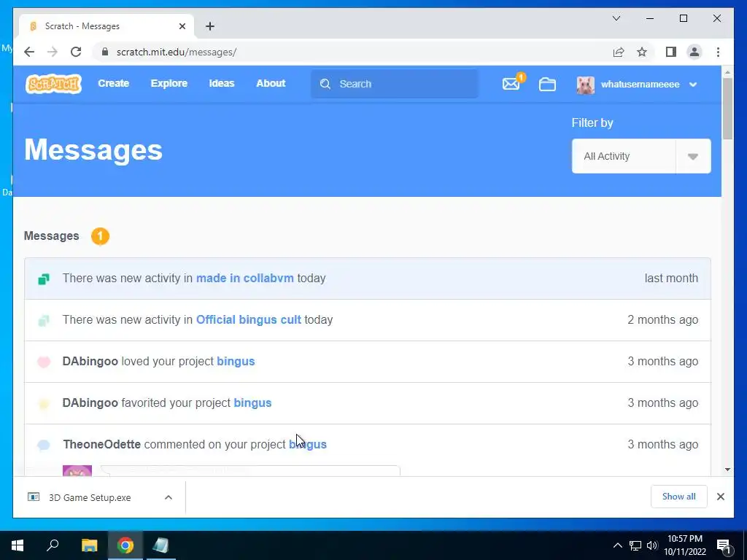747x560 pixels.
Task: Show hidden tray icons chevron
Action: [617, 545]
